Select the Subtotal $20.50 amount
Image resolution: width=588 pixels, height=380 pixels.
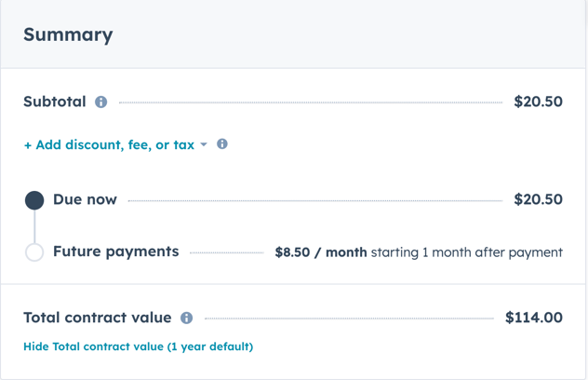coord(538,102)
